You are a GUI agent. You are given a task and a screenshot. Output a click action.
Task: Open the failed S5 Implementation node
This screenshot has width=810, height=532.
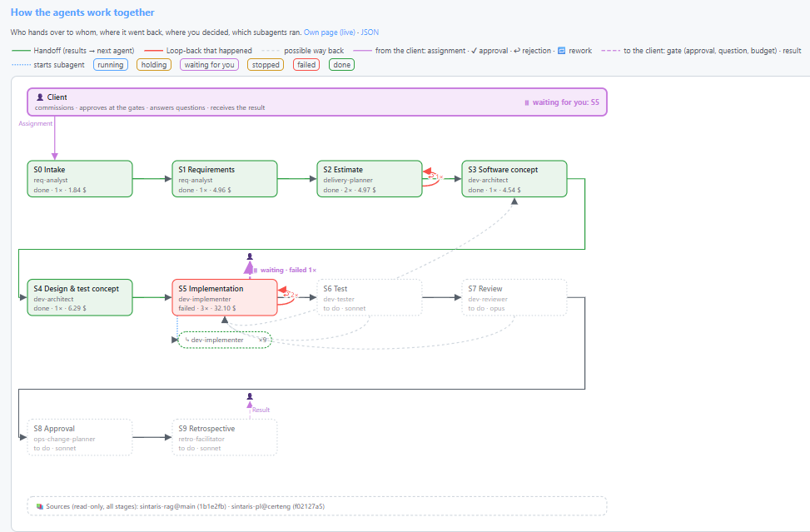[x=225, y=297]
